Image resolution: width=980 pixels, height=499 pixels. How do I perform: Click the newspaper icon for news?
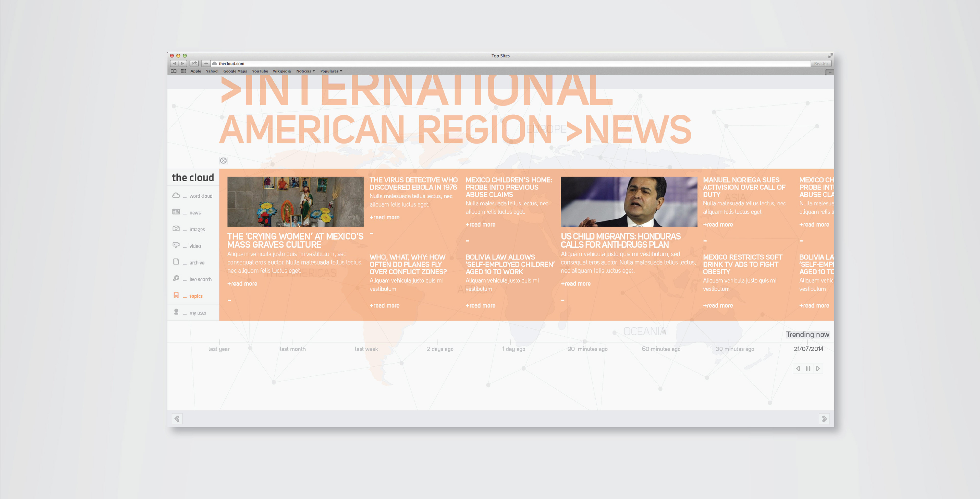coord(176,212)
